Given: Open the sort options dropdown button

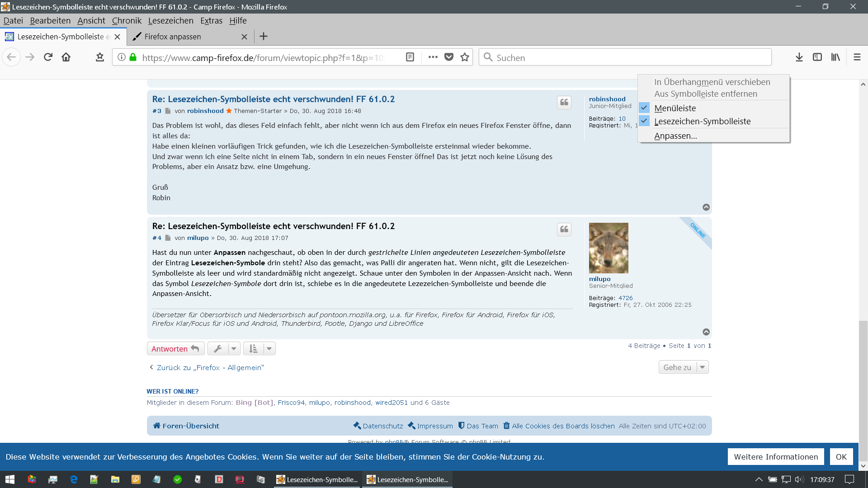Looking at the screenshot, I should (x=259, y=348).
